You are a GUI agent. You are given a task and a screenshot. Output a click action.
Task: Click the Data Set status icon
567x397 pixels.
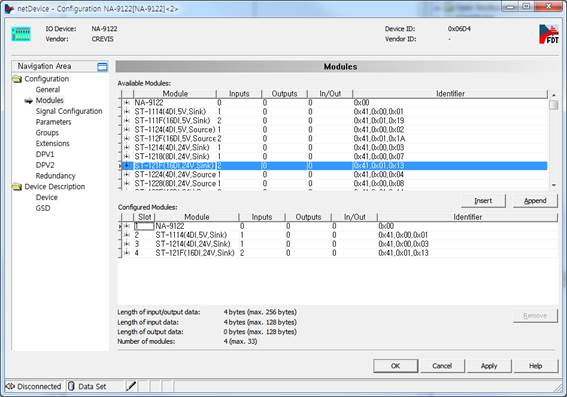point(71,386)
